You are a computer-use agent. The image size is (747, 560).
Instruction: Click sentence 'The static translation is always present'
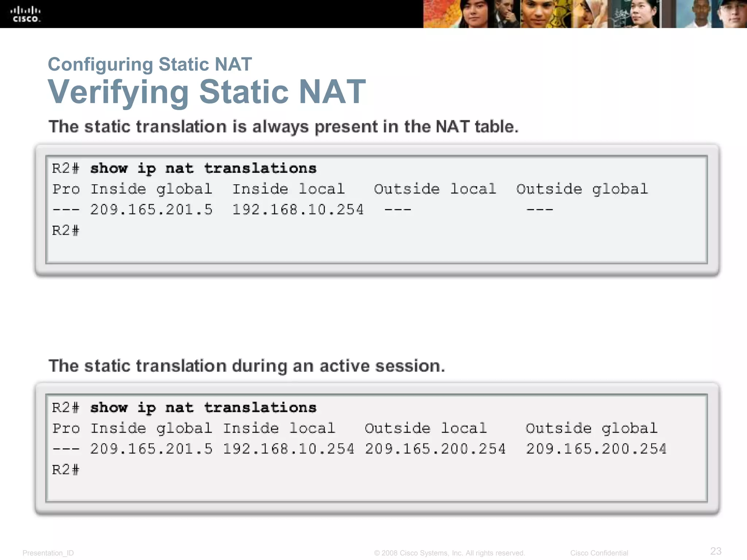pyautogui.click(x=283, y=127)
